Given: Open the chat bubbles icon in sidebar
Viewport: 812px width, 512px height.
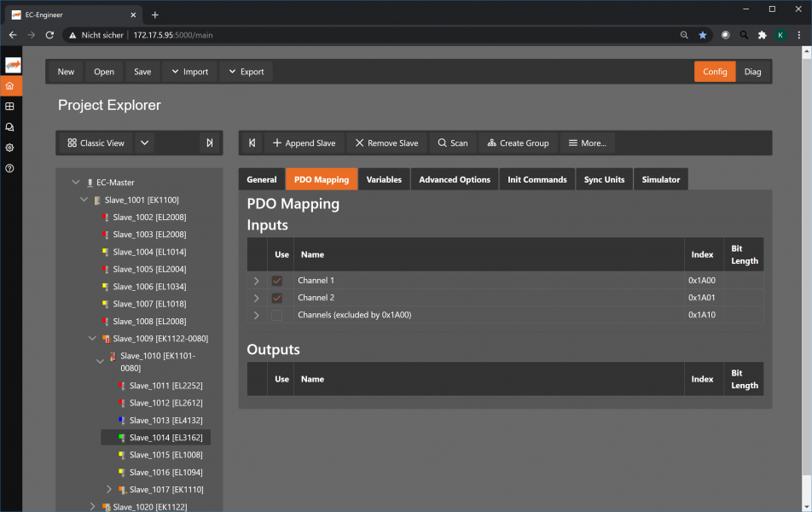Looking at the screenshot, I should [9, 127].
